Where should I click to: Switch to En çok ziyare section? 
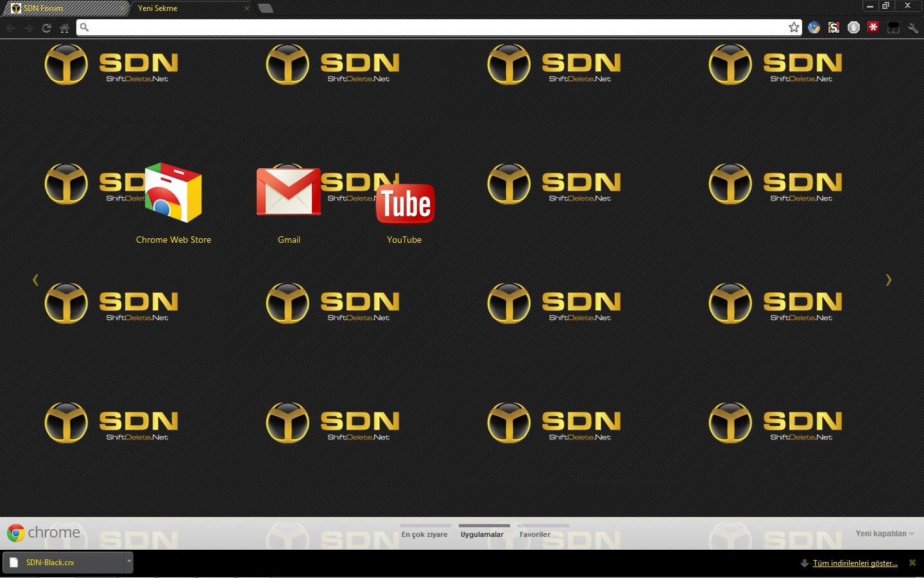(425, 534)
